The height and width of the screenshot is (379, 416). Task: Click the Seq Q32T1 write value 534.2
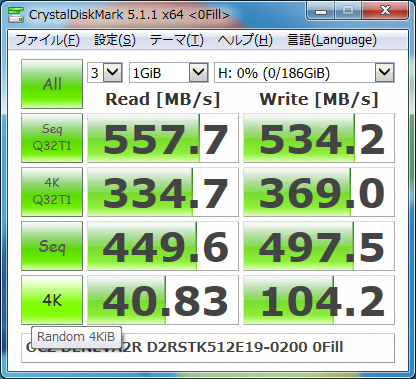(319, 138)
